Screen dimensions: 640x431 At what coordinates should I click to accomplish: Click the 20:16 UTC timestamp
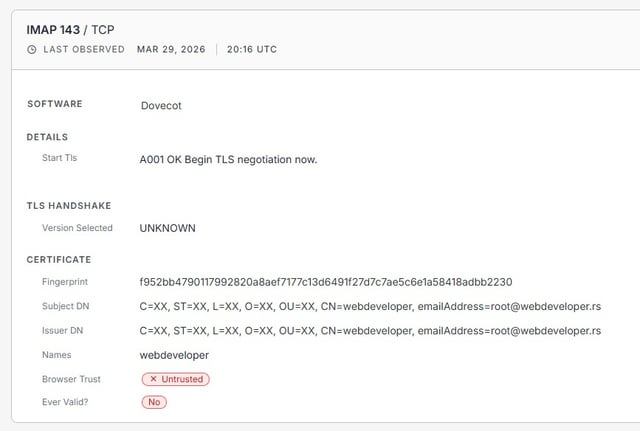(x=252, y=49)
